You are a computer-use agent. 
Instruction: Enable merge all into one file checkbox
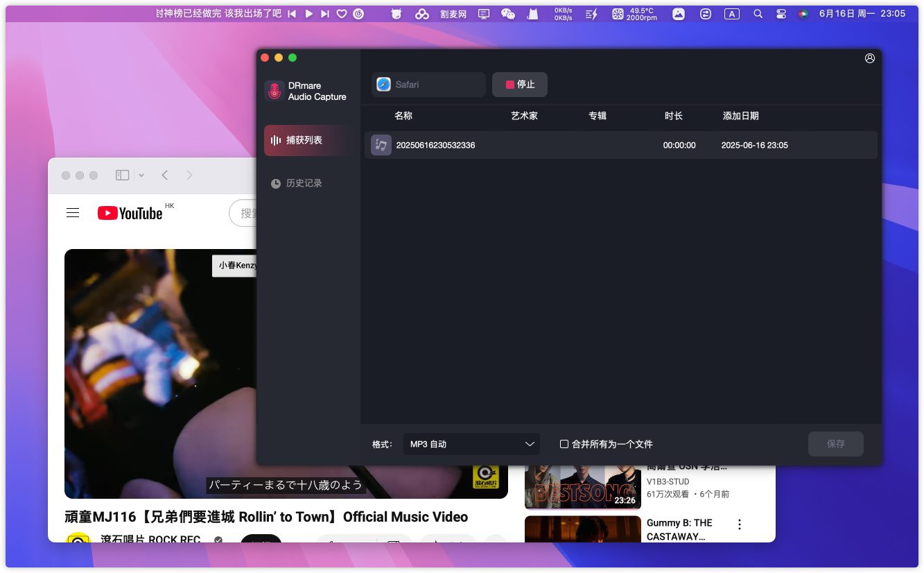click(x=564, y=444)
